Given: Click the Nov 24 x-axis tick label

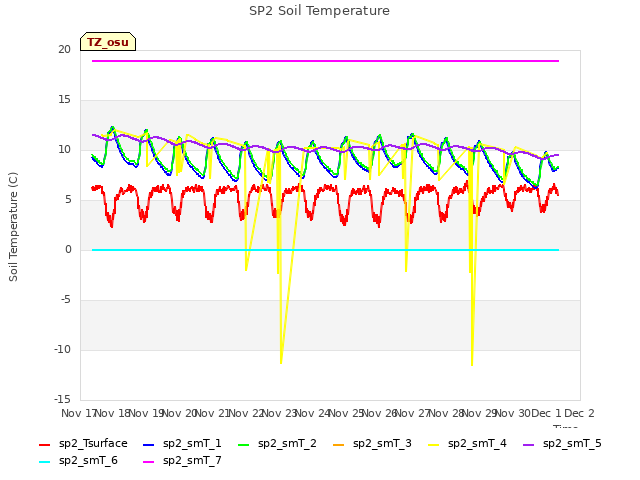Looking at the screenshot, I should pyautogui.click(x=313, y=413).
